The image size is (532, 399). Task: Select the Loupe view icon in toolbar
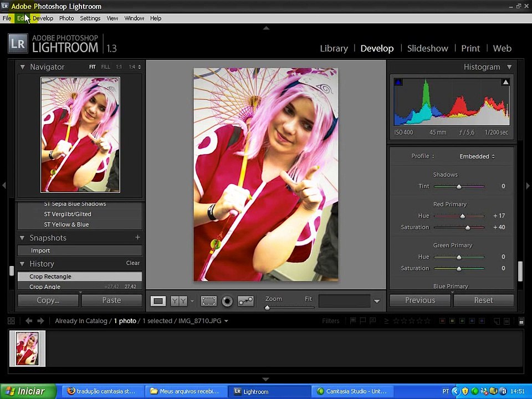pyautogui.click(x=158, y=301)
